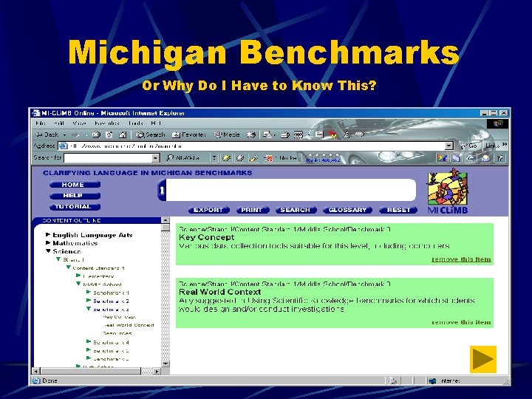
Task: Expand English Language Arts in outline
Action: (48, 234)
